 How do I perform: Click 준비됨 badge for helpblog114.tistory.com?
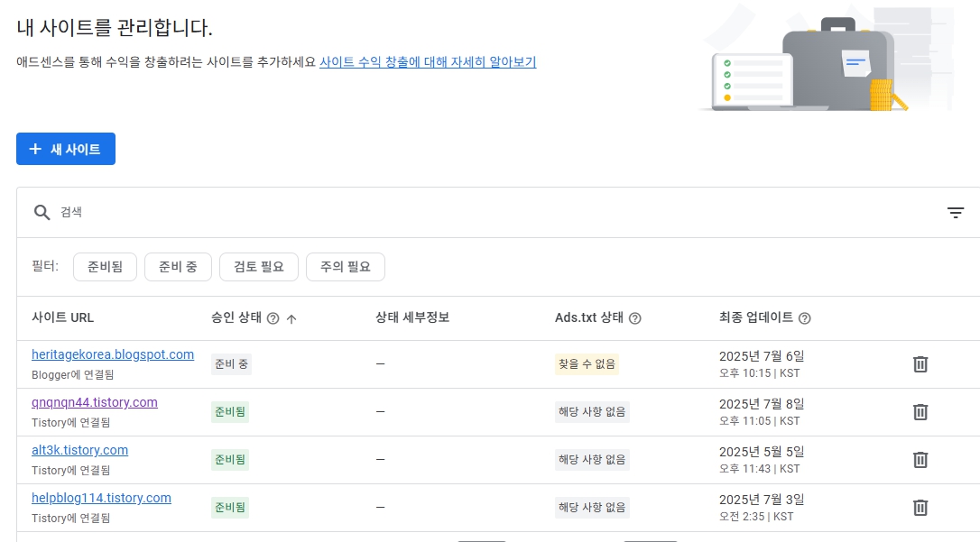pyautogui.click(x=230, y=508)
